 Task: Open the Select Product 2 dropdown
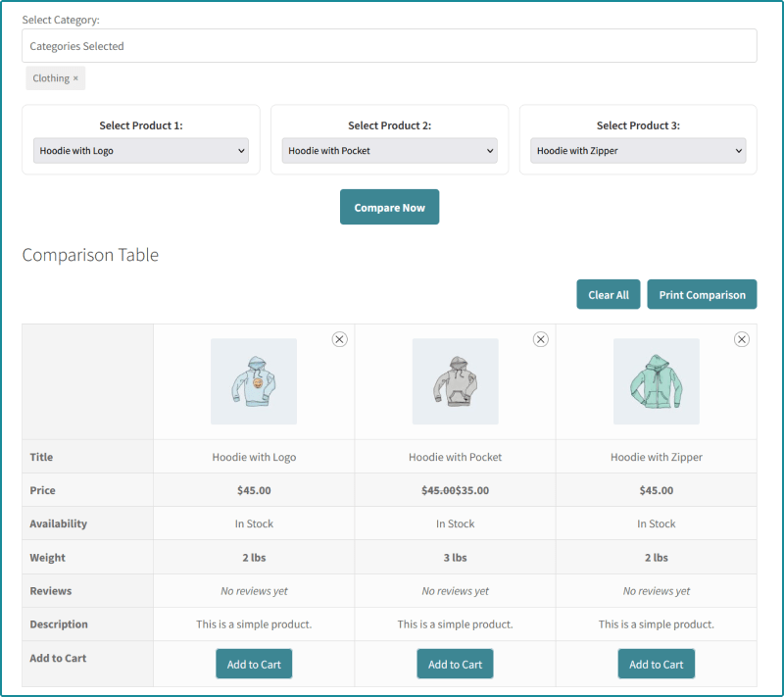coord(390,151)
